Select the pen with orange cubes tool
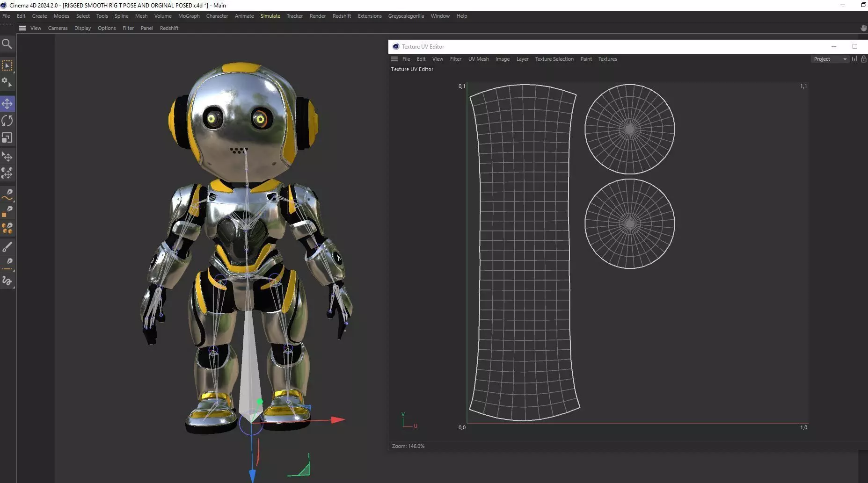The width and height of the screenshot is (868, 483). click(7, 229)
